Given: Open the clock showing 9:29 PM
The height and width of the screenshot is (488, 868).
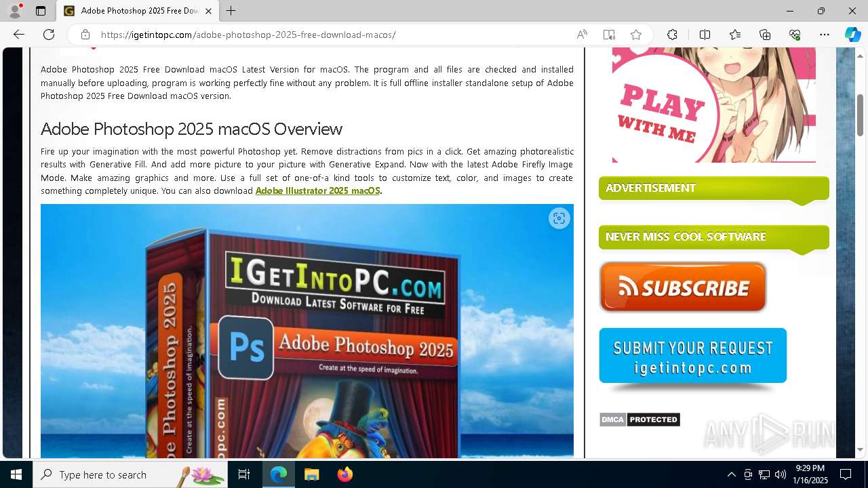Looking at the screenshot, I should 810,474.
